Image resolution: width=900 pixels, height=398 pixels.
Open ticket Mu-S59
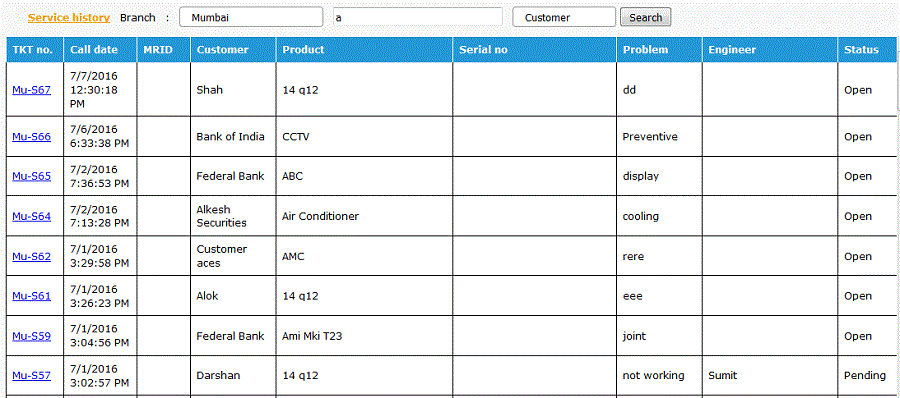32,336
